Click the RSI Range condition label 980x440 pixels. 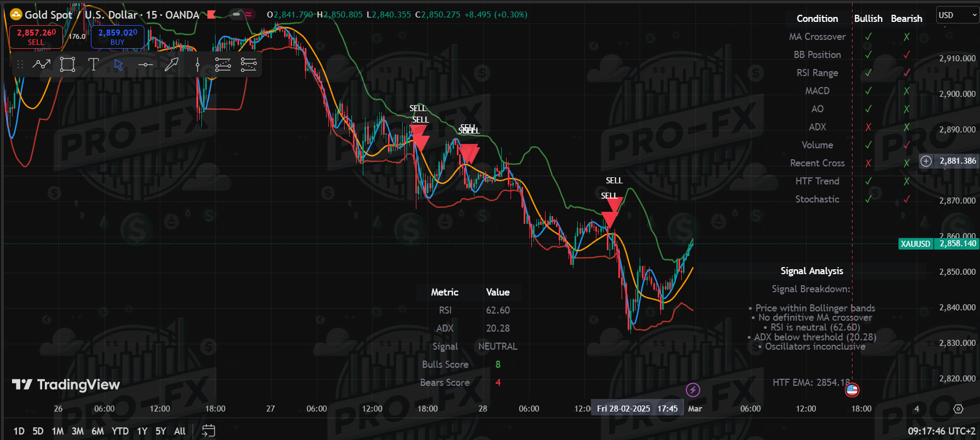(817, 73)
